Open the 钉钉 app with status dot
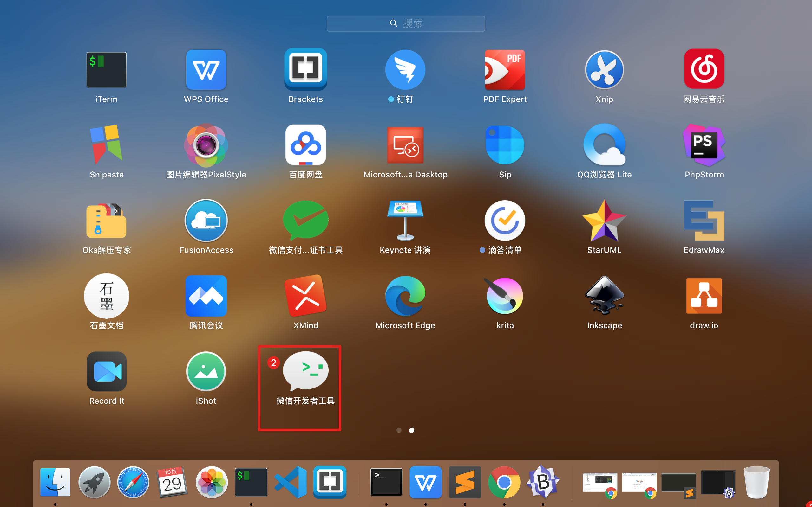Image resolution: width=812 pixels, height=507 pixels. [x=405, y=69]
